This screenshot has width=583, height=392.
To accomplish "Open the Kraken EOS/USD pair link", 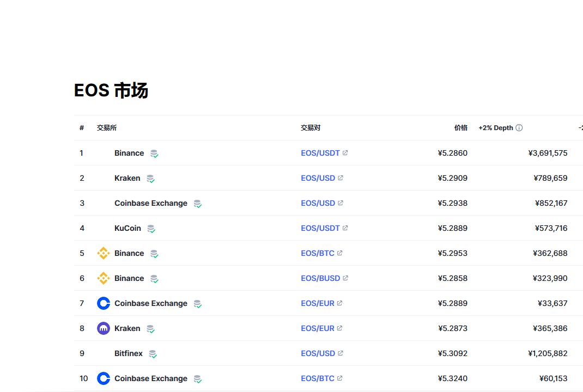I will pos(318,178).
